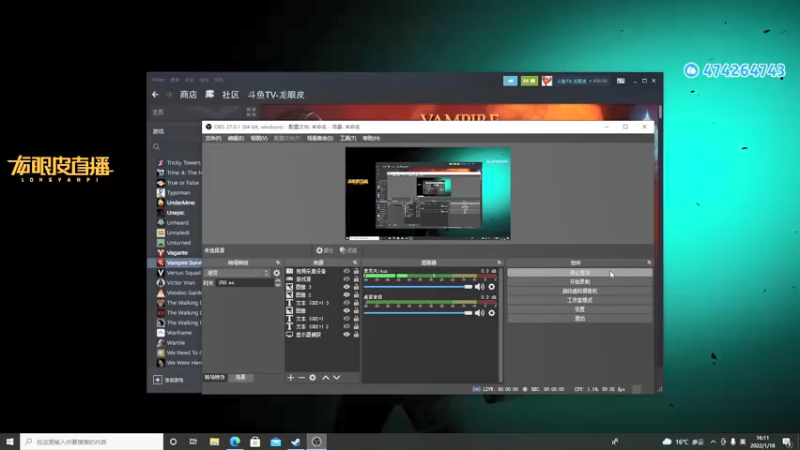Open Steam big picture mode icon
800x450 pixels.
pos(620,81)
